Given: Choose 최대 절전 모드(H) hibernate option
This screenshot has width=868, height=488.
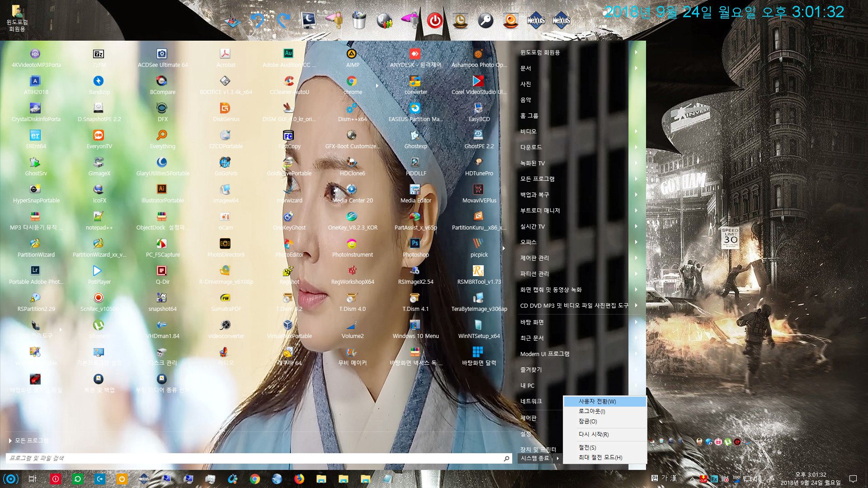Looking at the screenshot, I should 605,457.
